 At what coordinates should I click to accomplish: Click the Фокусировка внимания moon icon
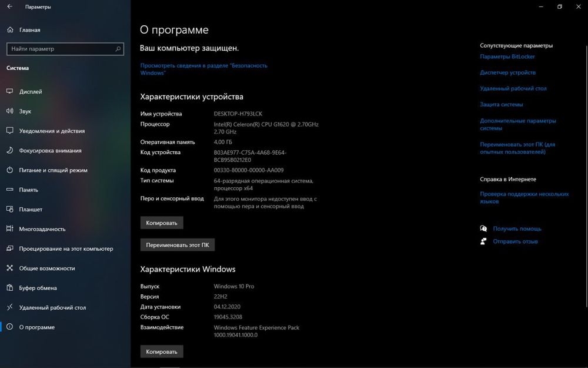click(10, 150)
